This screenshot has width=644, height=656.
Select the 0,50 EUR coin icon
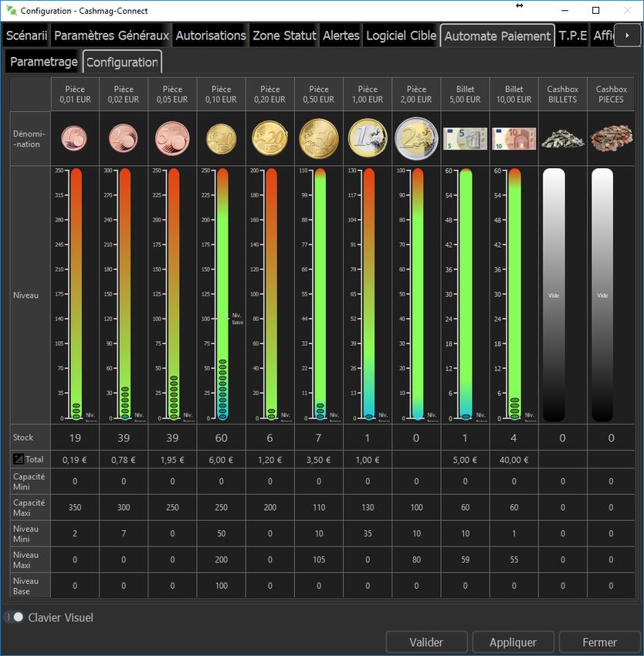pos(318,139)
